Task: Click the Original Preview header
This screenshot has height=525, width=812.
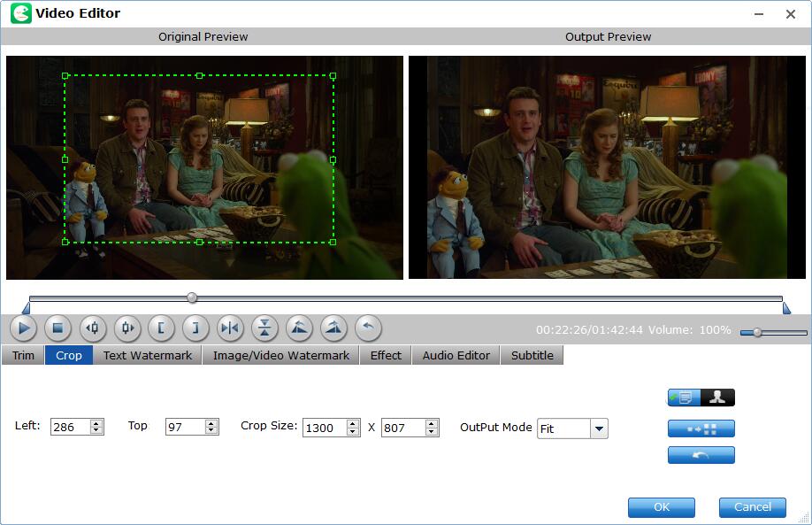Action: [203, 37]
